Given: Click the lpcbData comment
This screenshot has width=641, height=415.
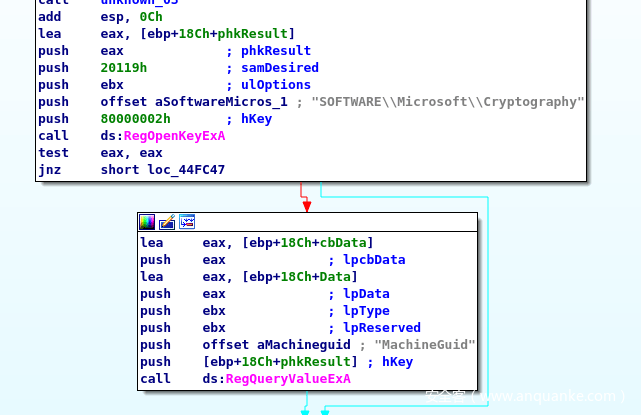Looking at the screenshot, I should point(374,260).
